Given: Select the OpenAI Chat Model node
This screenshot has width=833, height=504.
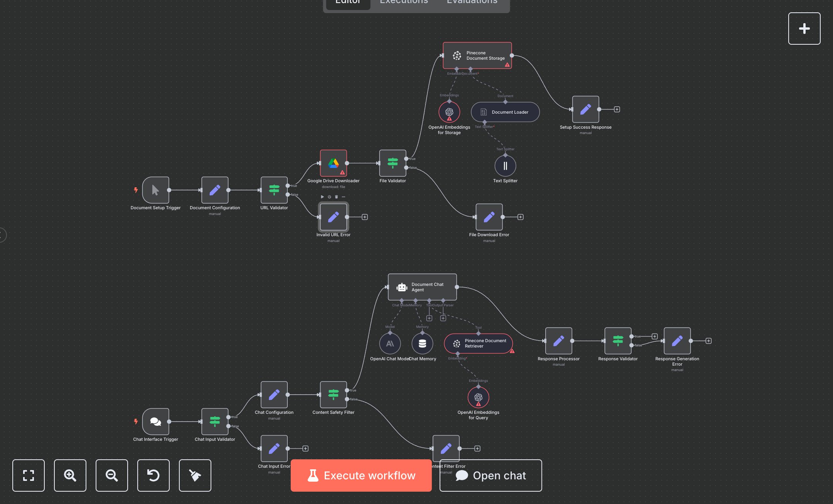Looking at the screenshot, I should [x=390, y=343].
